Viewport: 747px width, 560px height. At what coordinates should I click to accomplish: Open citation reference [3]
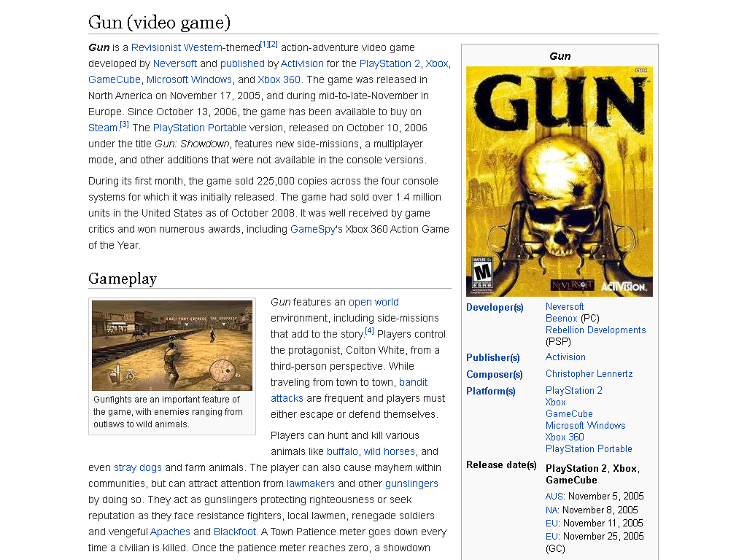(124, 124)
